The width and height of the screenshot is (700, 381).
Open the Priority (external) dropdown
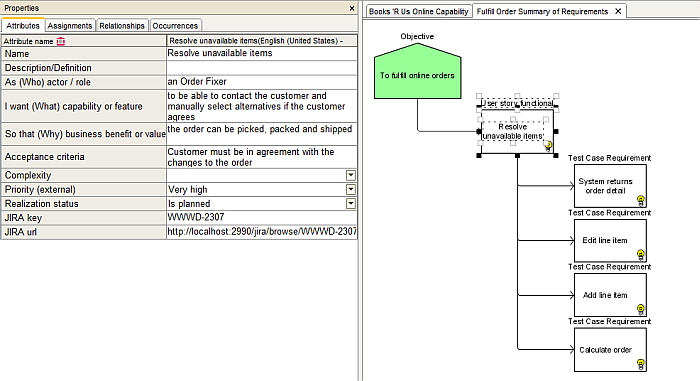pos(351,189)
